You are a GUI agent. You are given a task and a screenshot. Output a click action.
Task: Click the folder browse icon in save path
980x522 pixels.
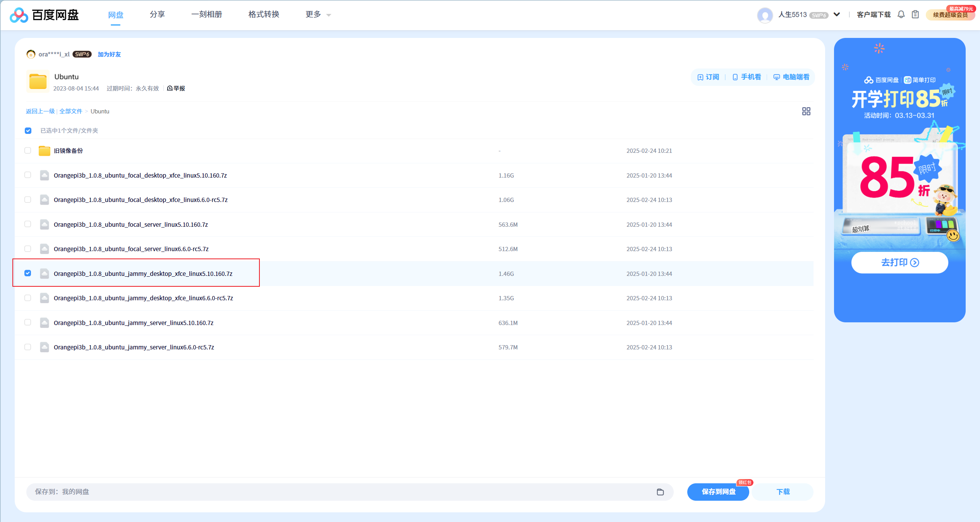pos(660,492)
